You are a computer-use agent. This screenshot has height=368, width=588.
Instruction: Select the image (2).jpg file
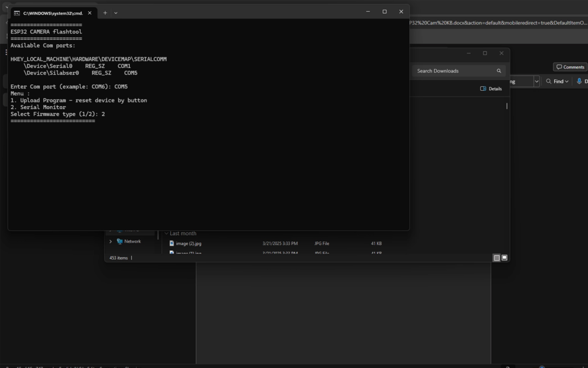[x=188, y=243]
